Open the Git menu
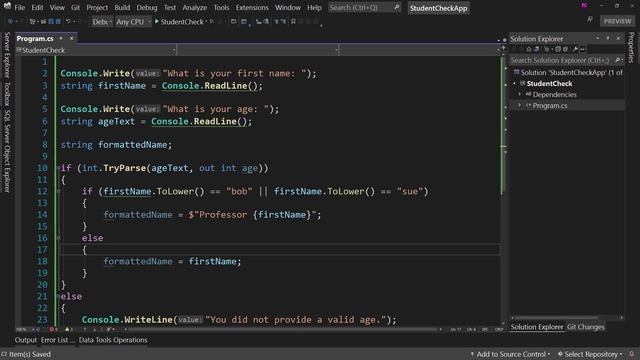The height and width of the screenshot is (360, 640). [76, 7]
